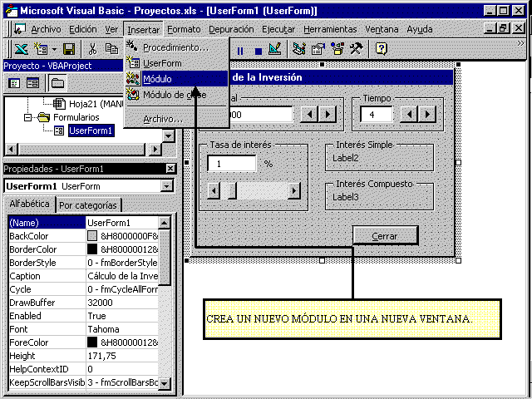The height and width of the screenshot is (399, 532).
Task: Close the Propiedades panel
Action: [x=170, y=169]
